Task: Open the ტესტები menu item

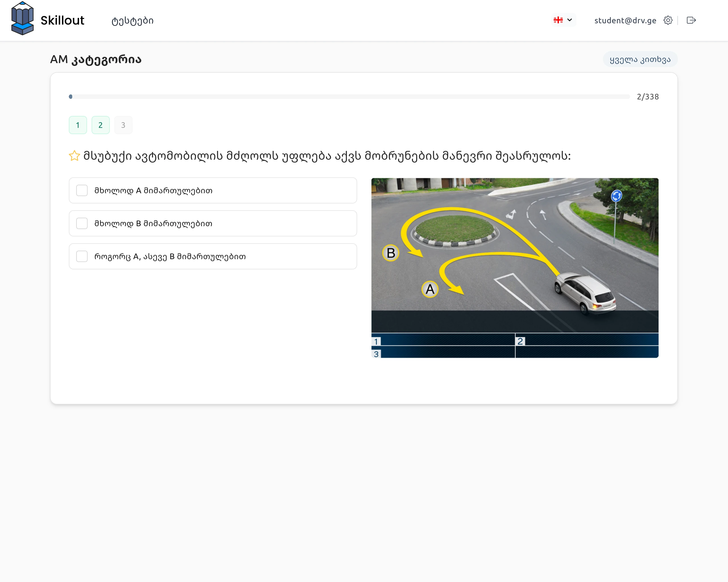Action: 132,21
